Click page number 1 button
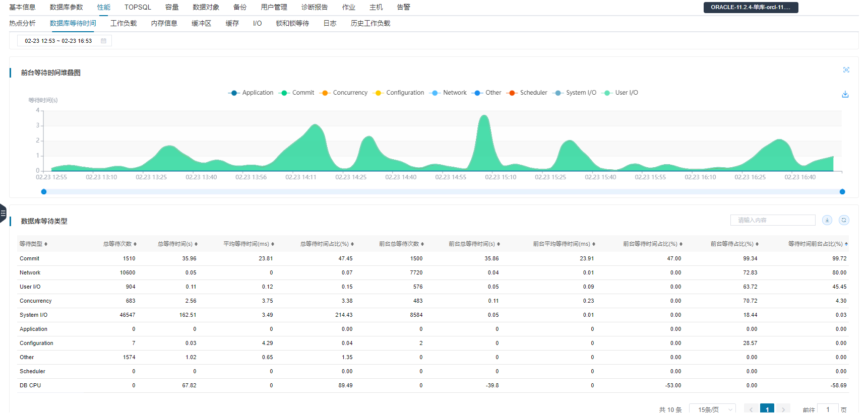This screenshot has height=416, width=868. tap(767, 409)
